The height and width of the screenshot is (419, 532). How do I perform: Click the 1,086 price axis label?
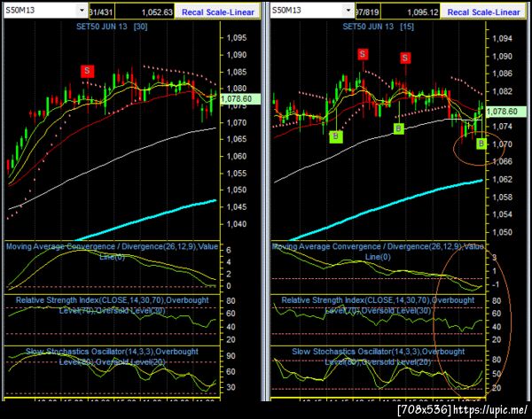coord(502,74)
